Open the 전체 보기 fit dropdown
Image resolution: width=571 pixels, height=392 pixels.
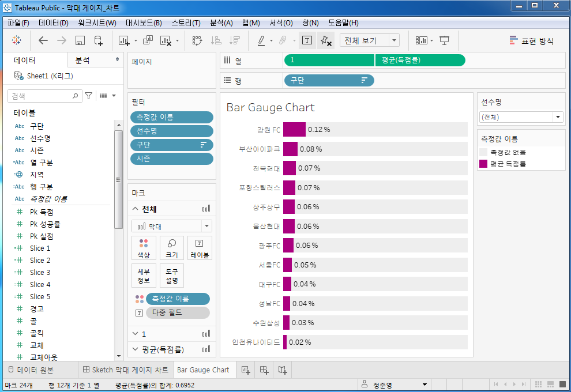point(369,40)
